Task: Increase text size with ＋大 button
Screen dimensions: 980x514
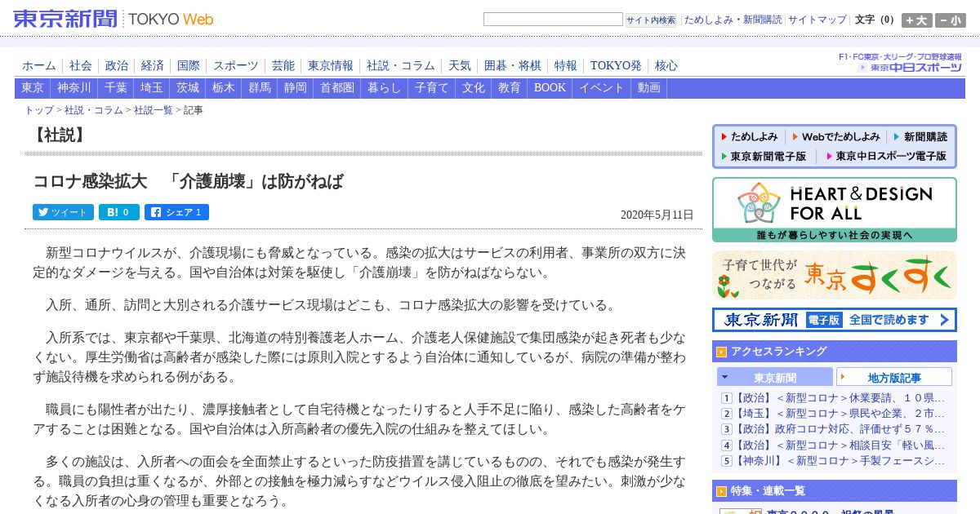Action: coord(917,20)
